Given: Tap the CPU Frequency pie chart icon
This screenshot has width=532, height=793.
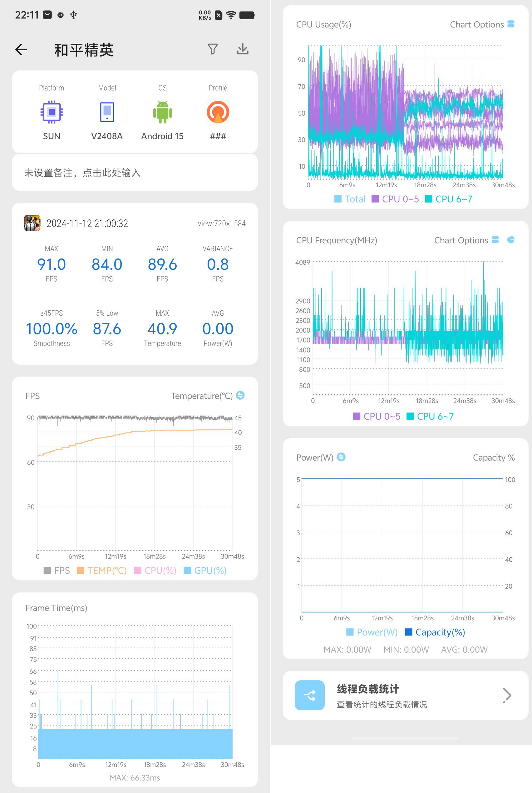Looking at the screenshot, I should click(511, 240).
